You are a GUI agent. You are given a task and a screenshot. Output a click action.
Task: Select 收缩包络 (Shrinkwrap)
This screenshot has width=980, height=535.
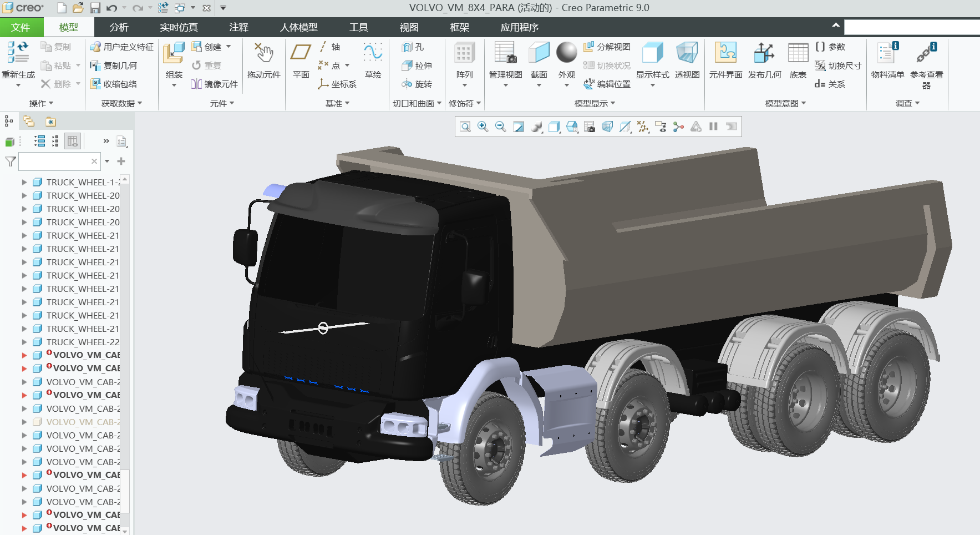coord(114,84)
